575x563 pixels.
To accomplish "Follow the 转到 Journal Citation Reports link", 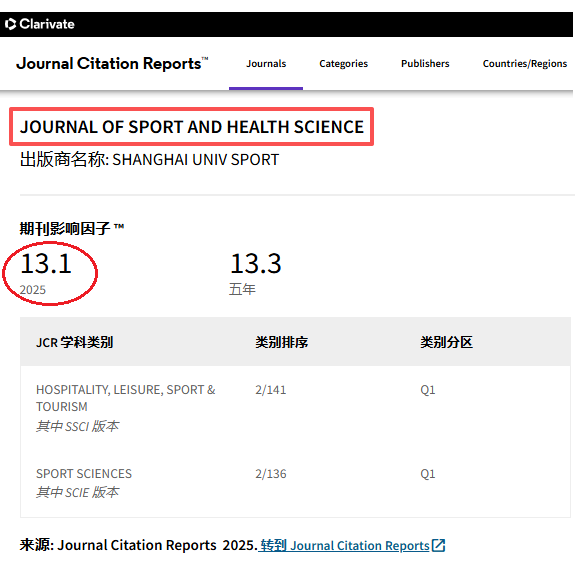I will click(x=345, y=545).
